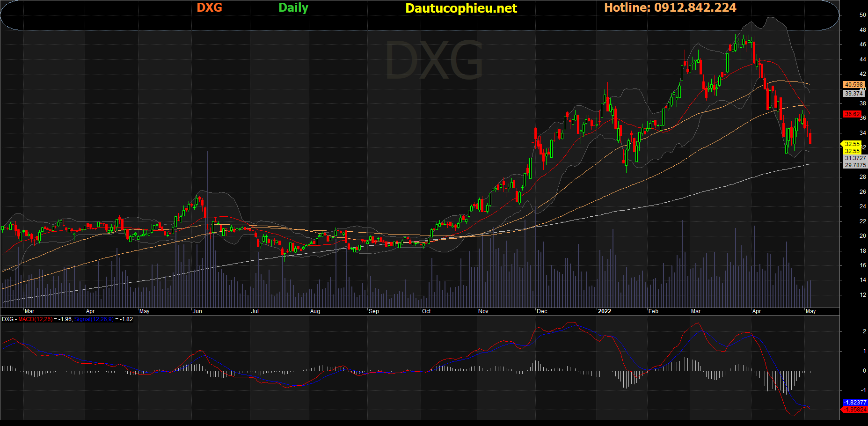Screen dimensions: 868x426
Task: Click the Hotline phone number text
Action: click(670, 8)
